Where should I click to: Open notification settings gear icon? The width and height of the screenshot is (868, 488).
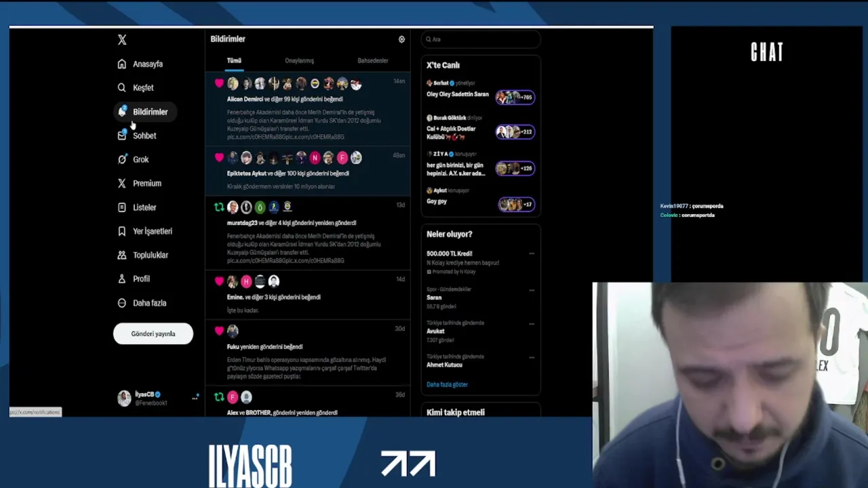(401, 39)
